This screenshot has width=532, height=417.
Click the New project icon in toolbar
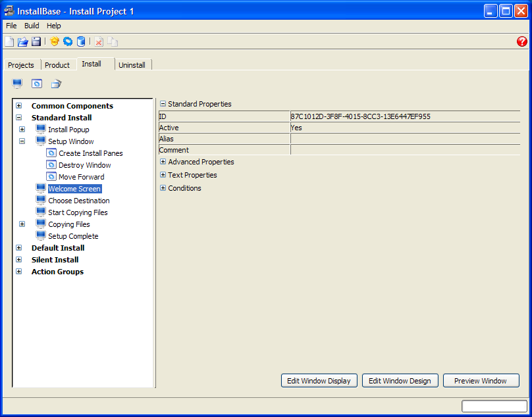[x=9, y=41]
